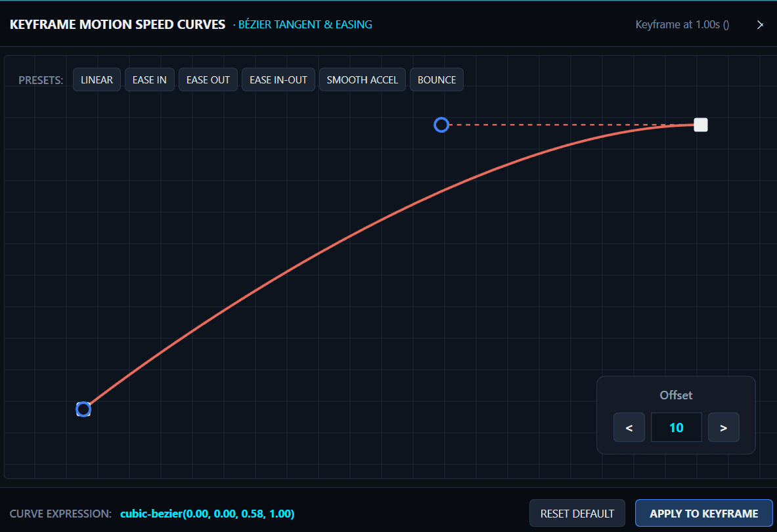The height and width of the screenshot is (532, 777).
Task: Increase Offset with the right arrow
Action: (724, 428)
